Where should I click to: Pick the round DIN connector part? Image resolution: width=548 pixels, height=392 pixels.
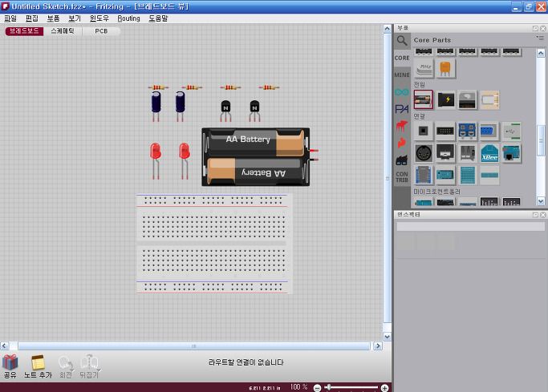point(424,153)
